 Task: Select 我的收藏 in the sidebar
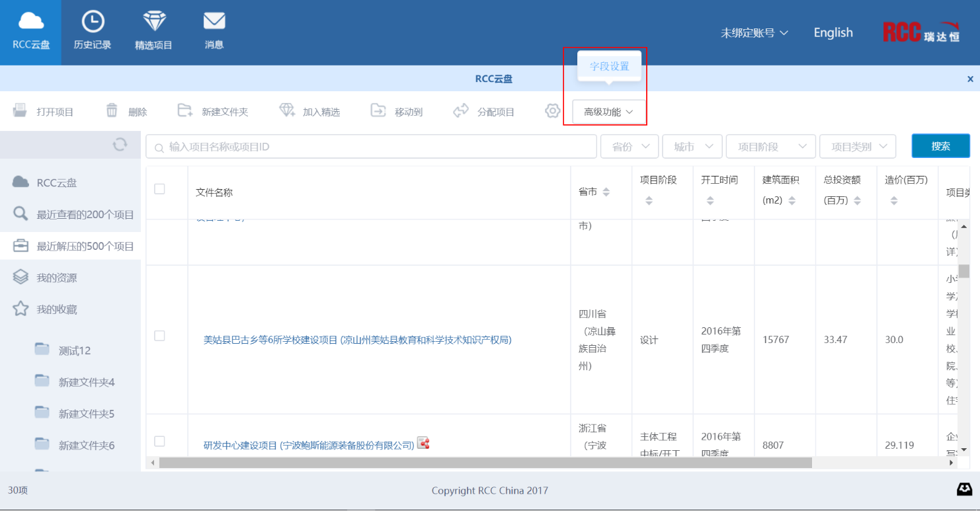coord(70,309)
